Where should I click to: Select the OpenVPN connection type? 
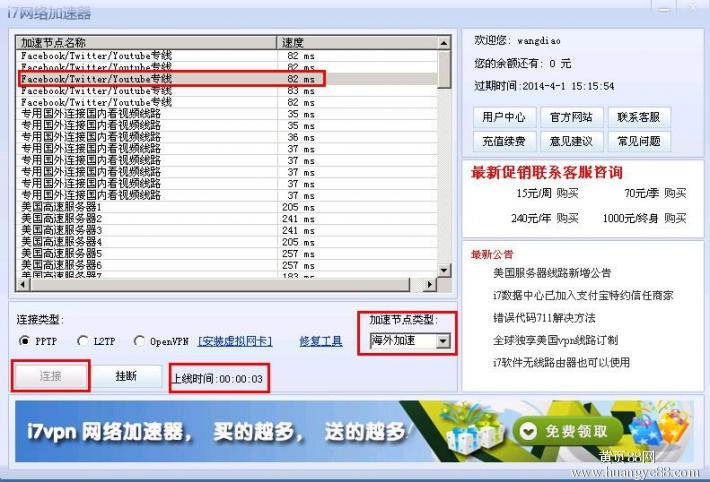click(x=139, y=341)
